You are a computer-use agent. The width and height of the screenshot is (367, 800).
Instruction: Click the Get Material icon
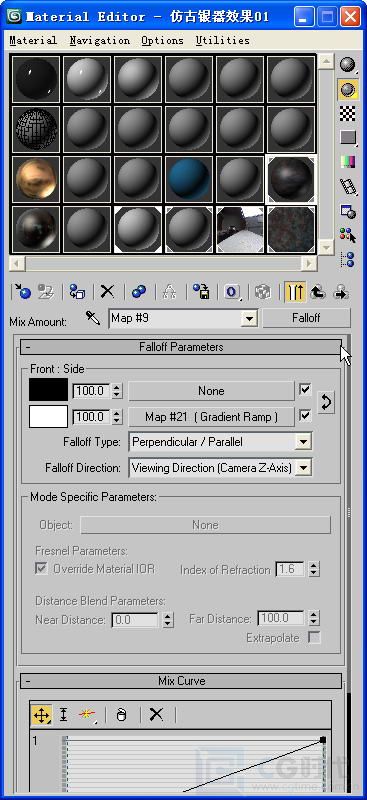point(22,292)
